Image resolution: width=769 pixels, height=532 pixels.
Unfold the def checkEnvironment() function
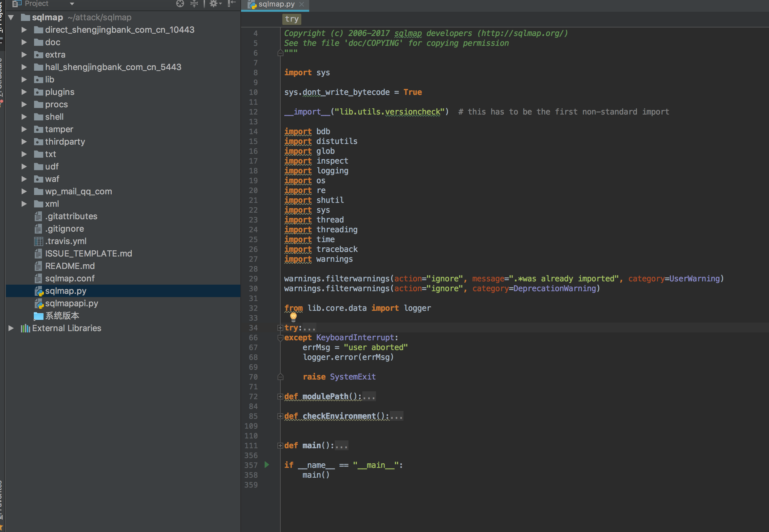tap(280, 416)
